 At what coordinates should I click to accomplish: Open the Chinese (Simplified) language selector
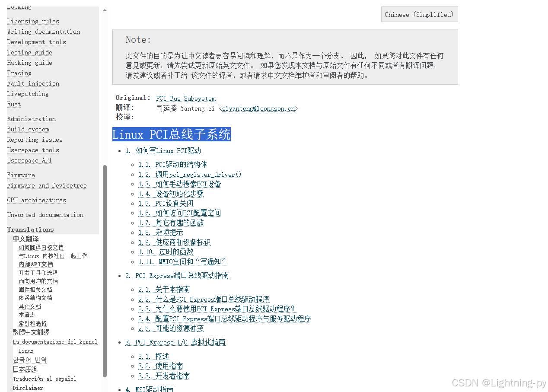tap(419, 14)
